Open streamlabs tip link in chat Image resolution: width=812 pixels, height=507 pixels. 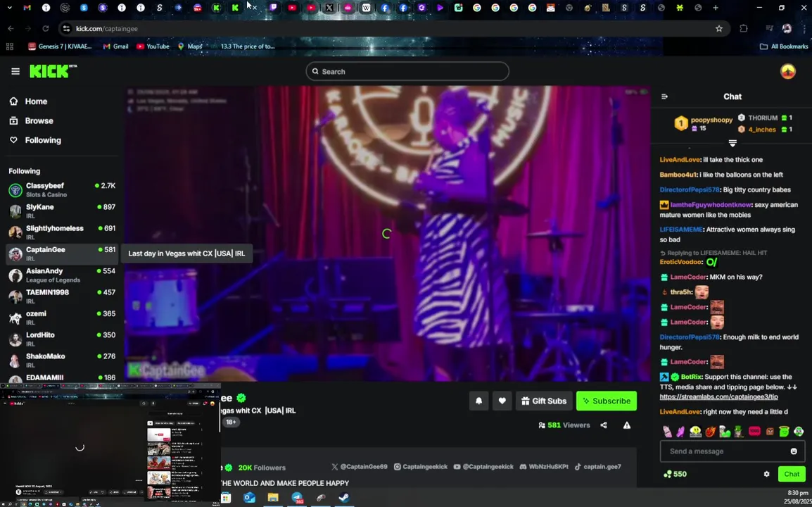tap(718, 397)
